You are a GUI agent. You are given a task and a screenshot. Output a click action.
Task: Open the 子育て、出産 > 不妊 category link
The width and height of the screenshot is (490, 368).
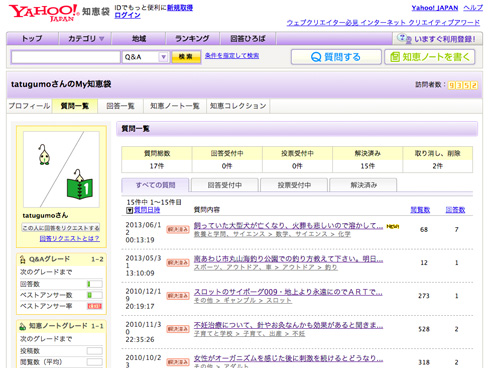[x=249, y=334]
